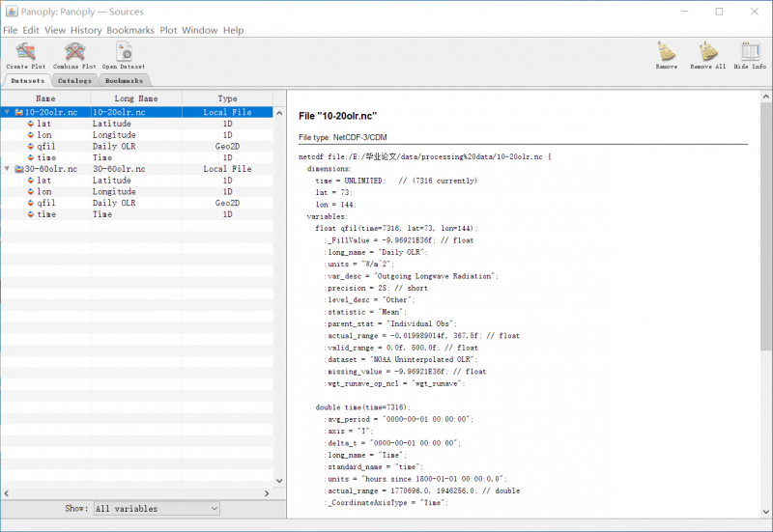
Task: Click the Create Plot toolbar icon
Action: [25, 51]
